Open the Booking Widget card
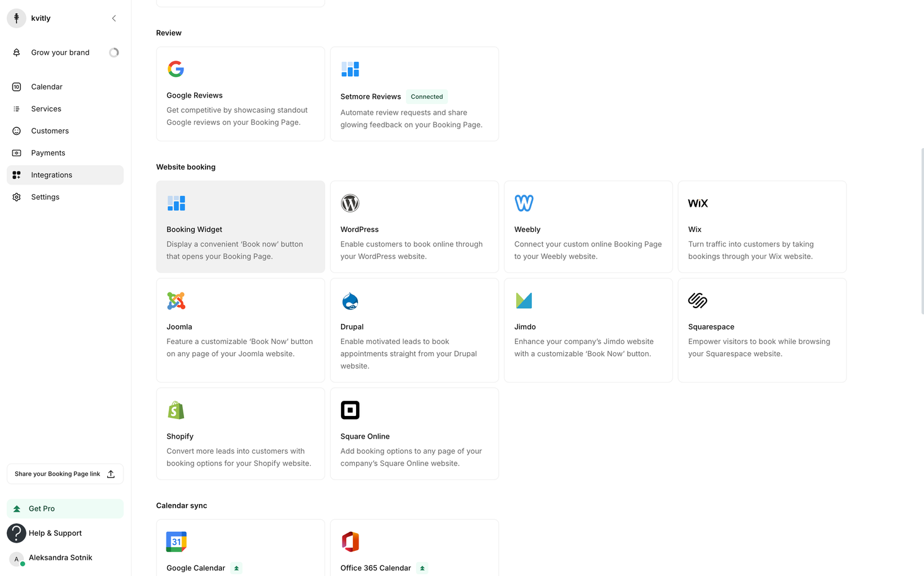The image size is (924, 576). [x=241, y=227]
